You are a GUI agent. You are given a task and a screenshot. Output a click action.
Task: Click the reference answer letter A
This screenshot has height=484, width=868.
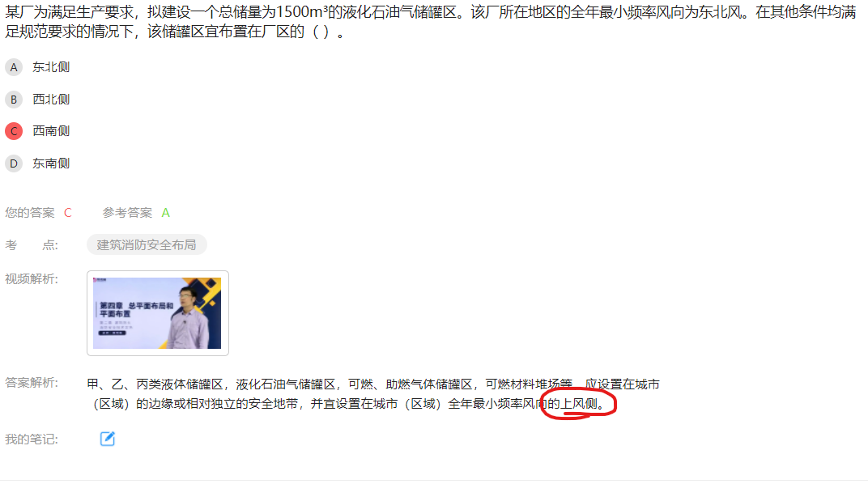click(165, 213)
